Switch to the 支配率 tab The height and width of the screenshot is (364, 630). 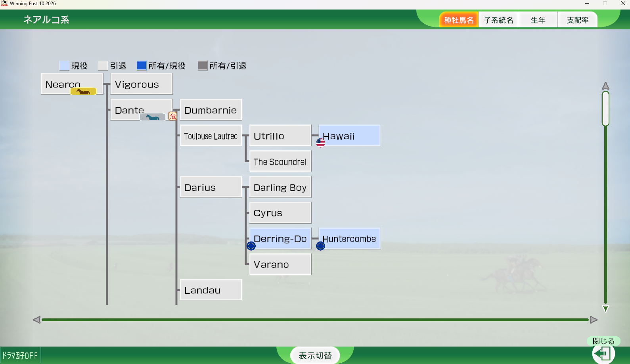pos(578,20)
